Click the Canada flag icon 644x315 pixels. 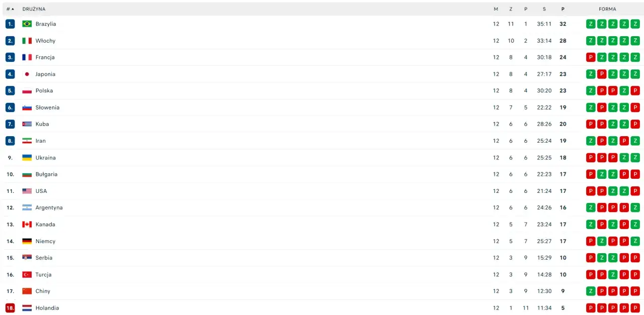[x=27, y=225]
